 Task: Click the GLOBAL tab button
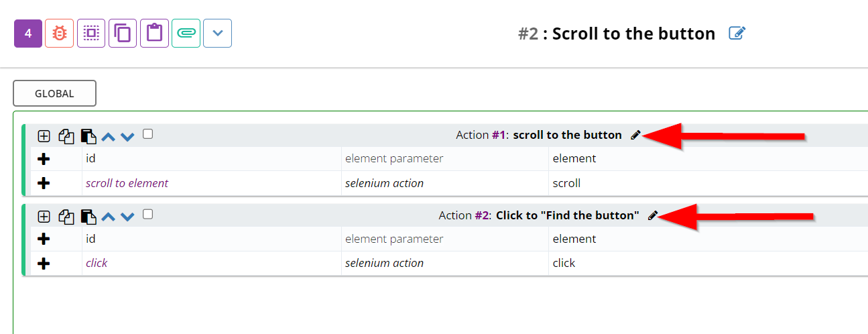[x=54, y=93]
